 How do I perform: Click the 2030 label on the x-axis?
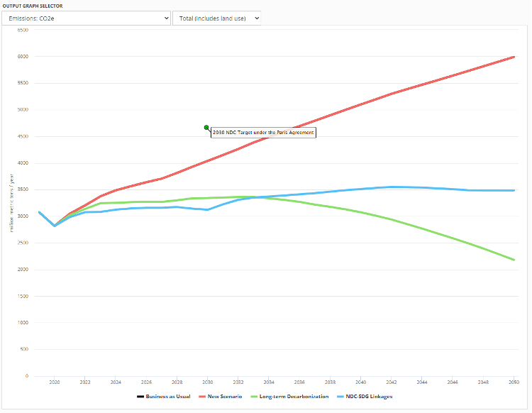pyautogui.click(x=208, y=382)
